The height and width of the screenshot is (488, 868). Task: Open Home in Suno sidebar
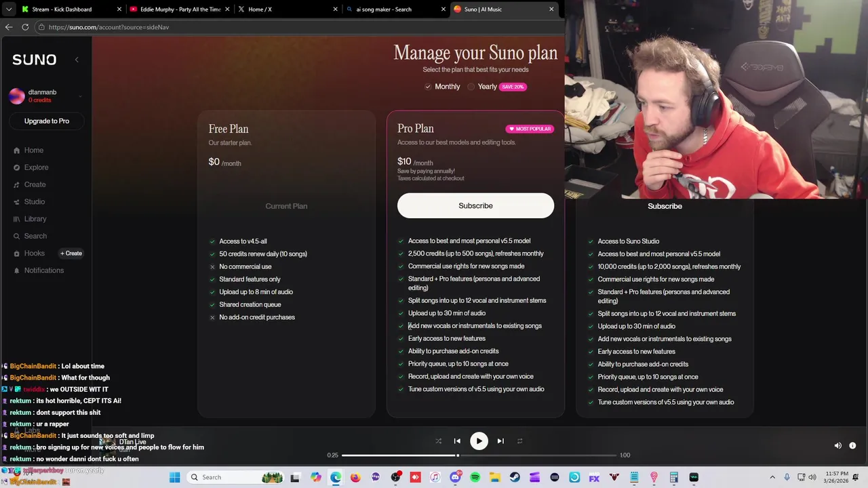(x=28, y=150)
